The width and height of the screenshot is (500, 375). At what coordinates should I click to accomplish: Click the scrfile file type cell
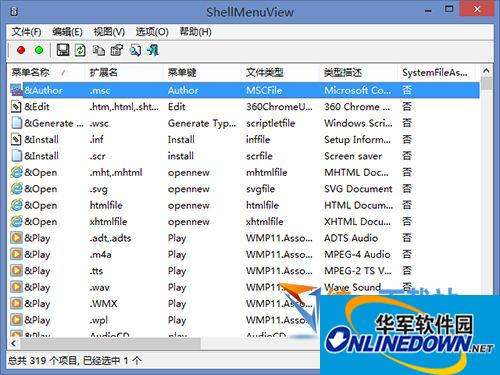pos(259,156)
